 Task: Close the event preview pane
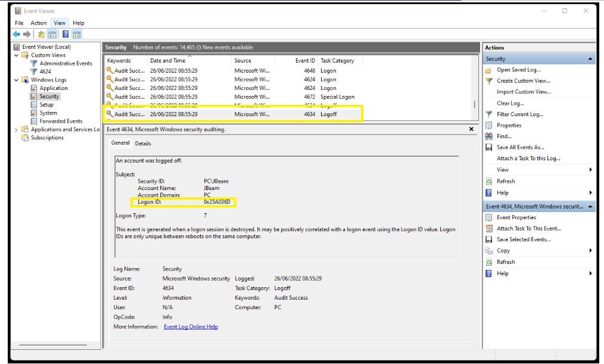click(x=471, y=129)
